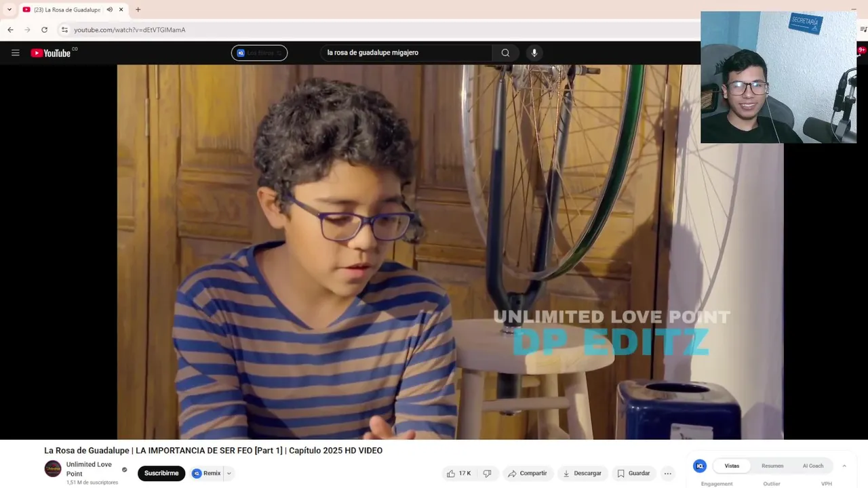
Task: Open Unlimited Love Point channel avatar
Action: [x=53, y=468]
